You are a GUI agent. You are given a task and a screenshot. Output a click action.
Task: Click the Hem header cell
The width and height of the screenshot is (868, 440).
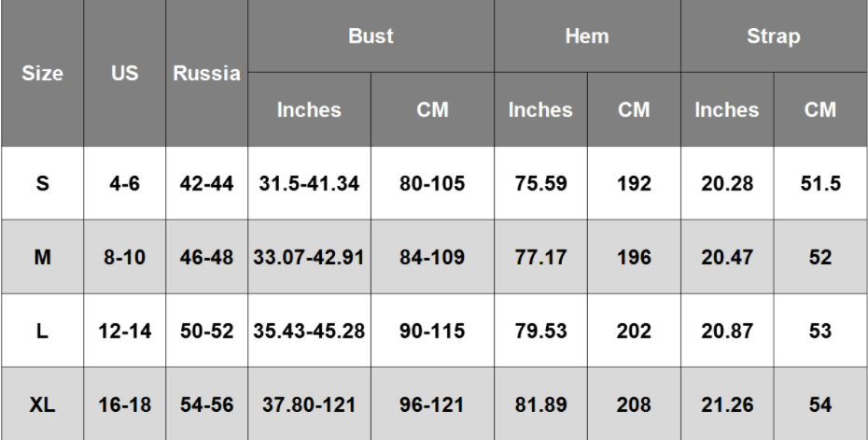(587, 37)
